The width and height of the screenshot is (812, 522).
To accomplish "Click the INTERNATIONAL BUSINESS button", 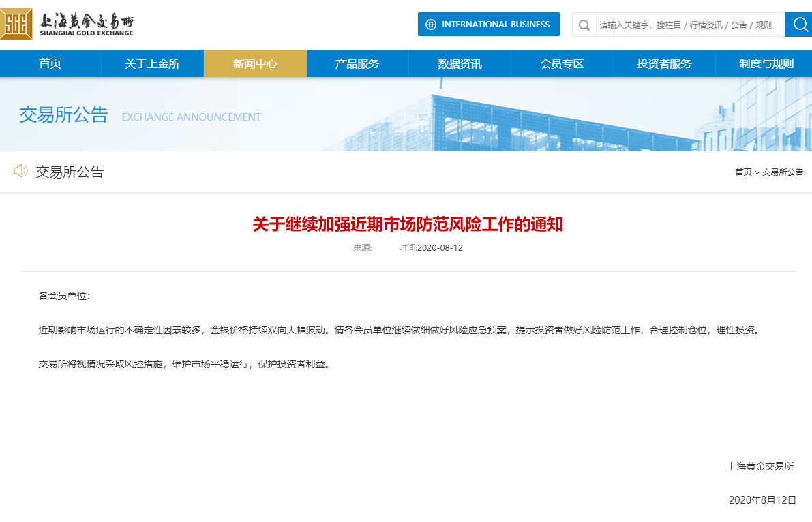I will [489, 24].
